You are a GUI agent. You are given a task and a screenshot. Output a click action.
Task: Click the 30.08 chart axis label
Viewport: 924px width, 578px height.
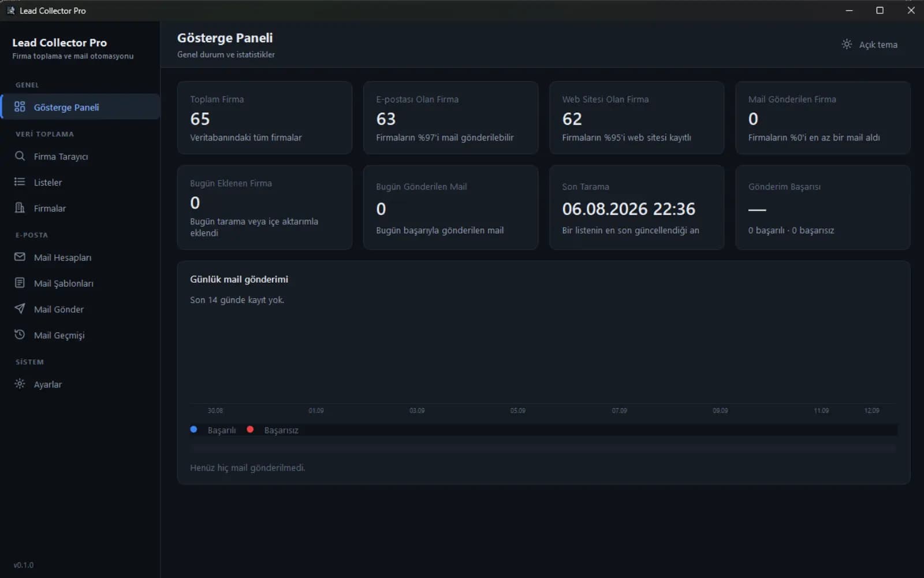pyautogui.click(x=215, y=410)
